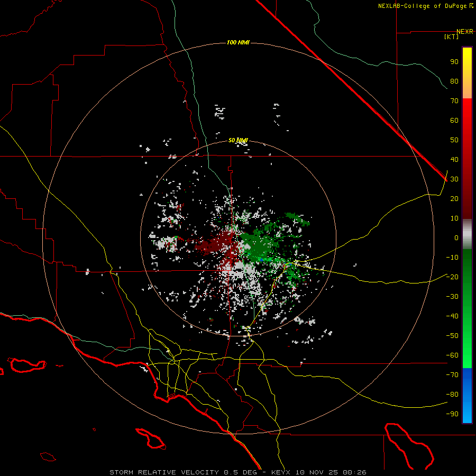Click the 30 value on the velocity scale
Image resolution: width=476 pixels, height=476 pixels.
pyautogui.click(x=454, y=179)
